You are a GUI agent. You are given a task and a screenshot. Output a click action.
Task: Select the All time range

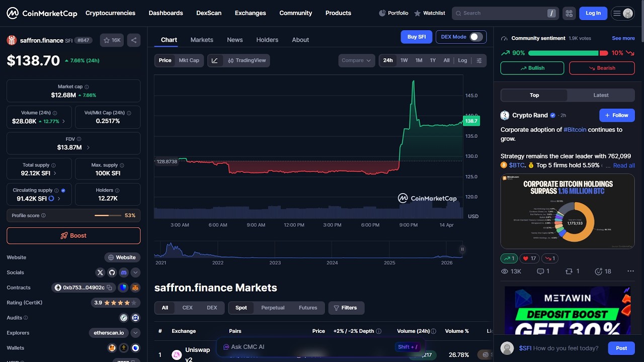[446, 60]
